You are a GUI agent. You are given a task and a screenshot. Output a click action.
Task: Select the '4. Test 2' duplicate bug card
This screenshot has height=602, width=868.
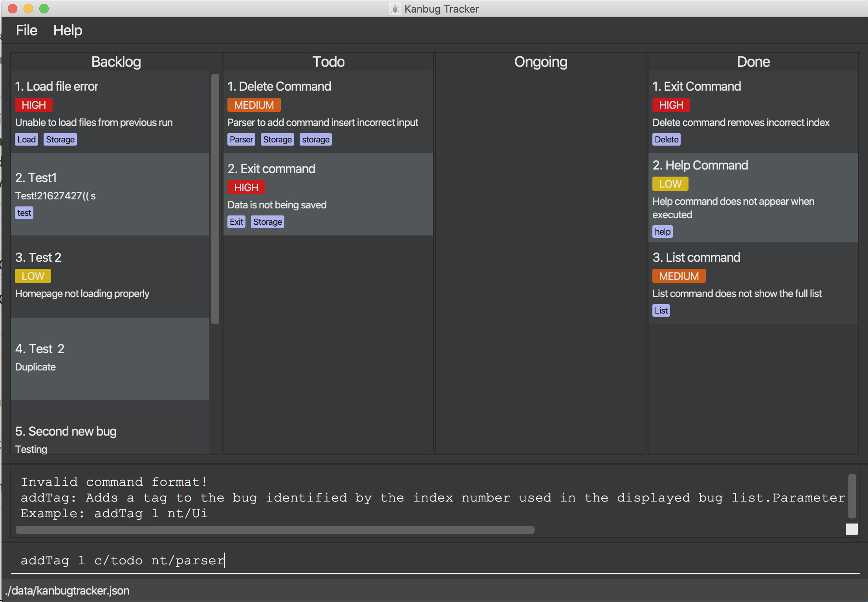pos(110,359)
